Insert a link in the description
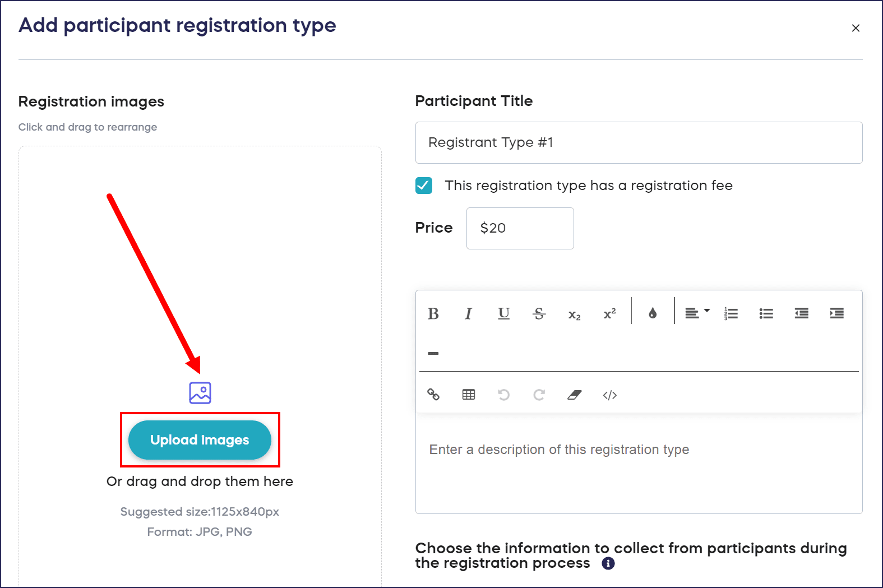This screenshot has height=588, width=883. 433,395
